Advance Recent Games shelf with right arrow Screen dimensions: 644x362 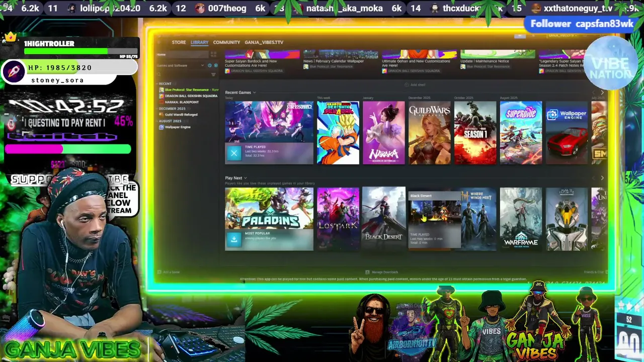point(602,93)
